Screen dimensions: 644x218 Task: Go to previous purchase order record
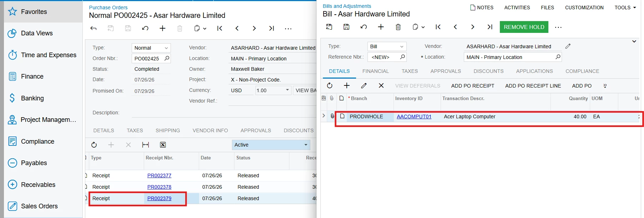pos(237,28)
